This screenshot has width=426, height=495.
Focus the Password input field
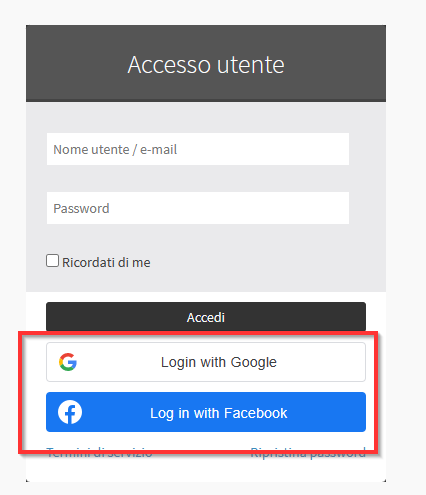click(198, 208)
